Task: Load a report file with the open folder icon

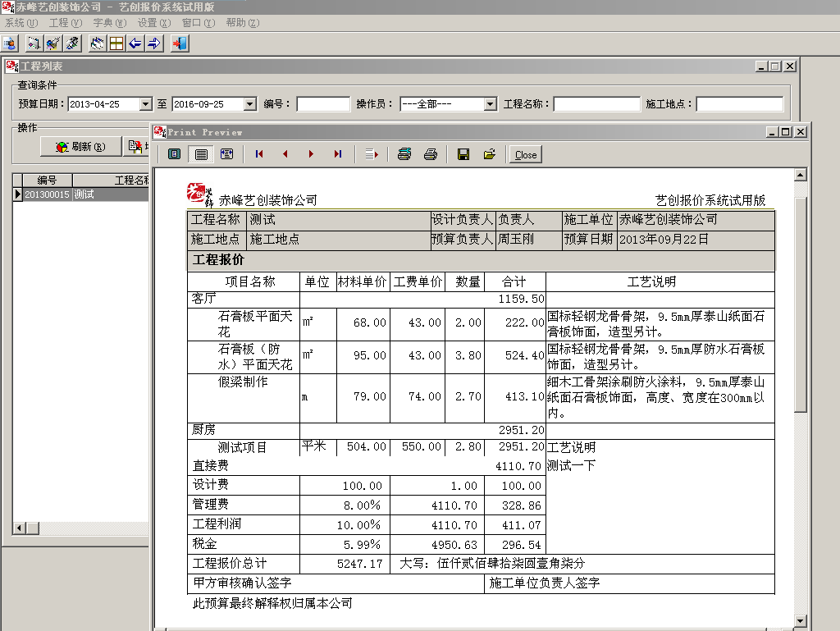Action: click(489, 154)
